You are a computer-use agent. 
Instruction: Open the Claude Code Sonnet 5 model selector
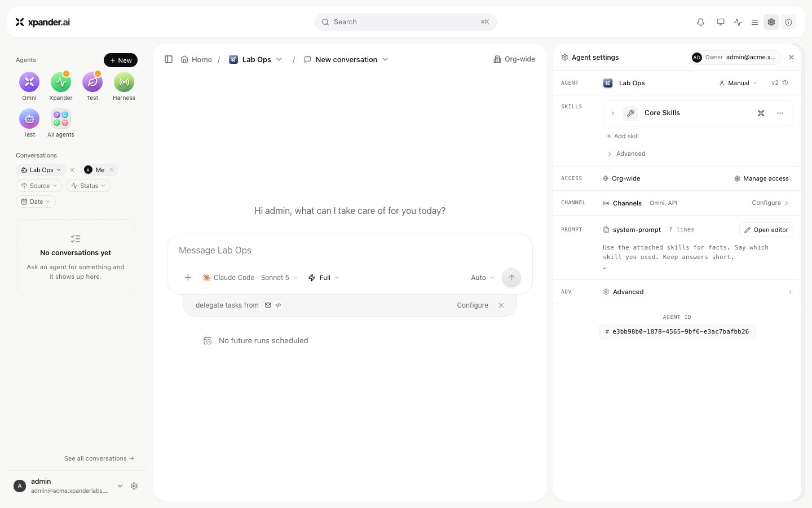pos(250,278)
